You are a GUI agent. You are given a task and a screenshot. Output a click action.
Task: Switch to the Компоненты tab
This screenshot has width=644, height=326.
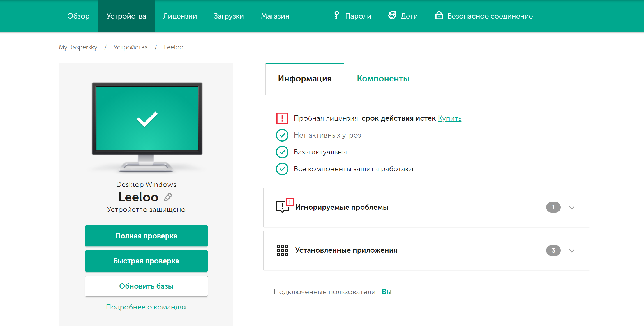pyautogui.click(x=383, y=79)
